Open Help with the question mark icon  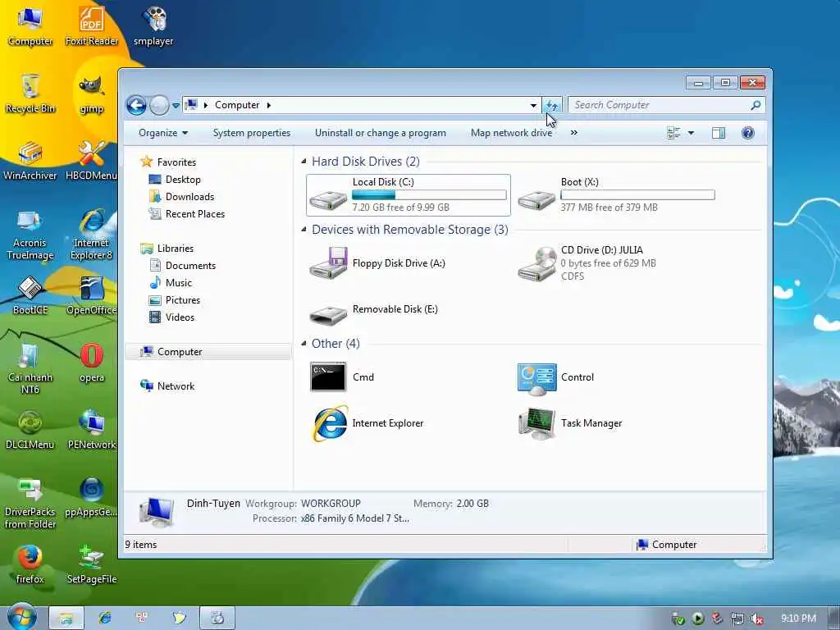[748, 133]
